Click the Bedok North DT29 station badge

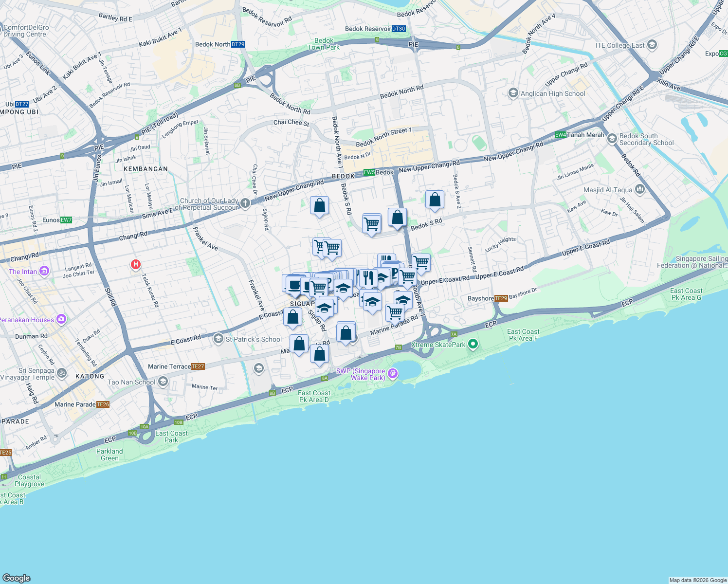point(238,44)
